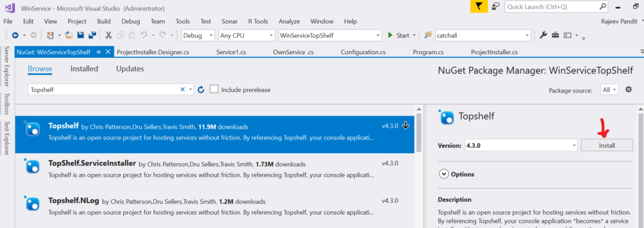Open the Analyze menu
The image size is (644, 228).
pos(289,21)
